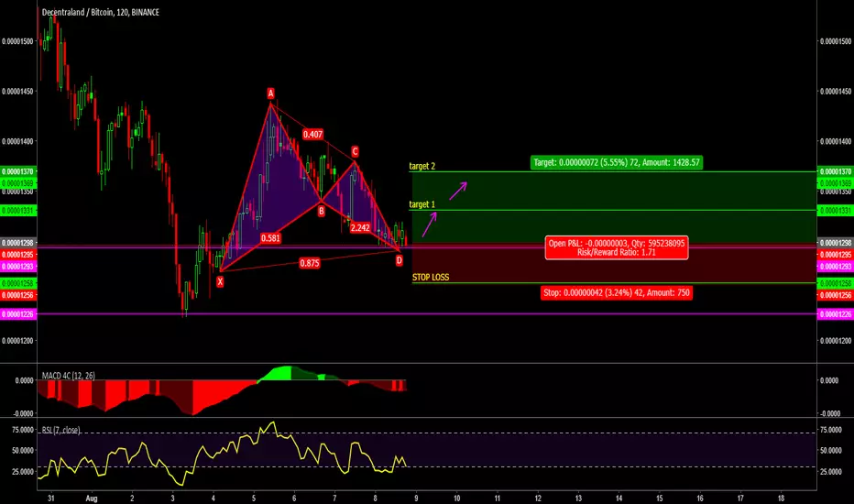Click the 75.0000 RSI level on the right scale

(x=830, y=430)
